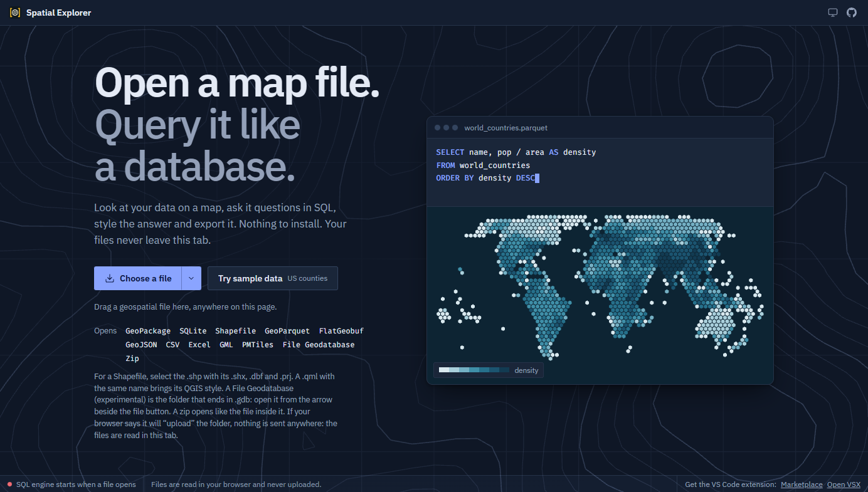Click the GeoJSON format label

click(141, 345)
